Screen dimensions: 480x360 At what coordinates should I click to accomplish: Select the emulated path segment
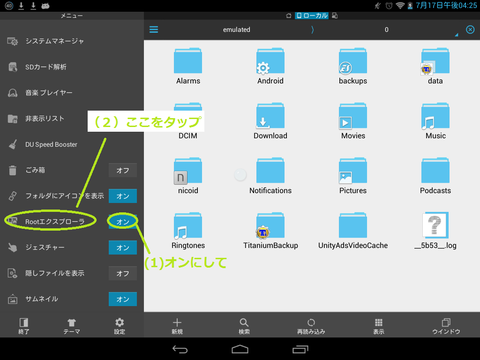click(x=236, y=30)
